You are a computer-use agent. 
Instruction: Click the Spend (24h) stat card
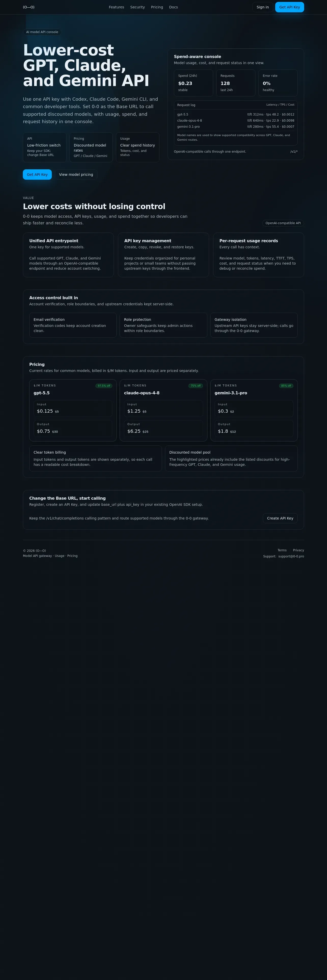[x=193, y=82]
